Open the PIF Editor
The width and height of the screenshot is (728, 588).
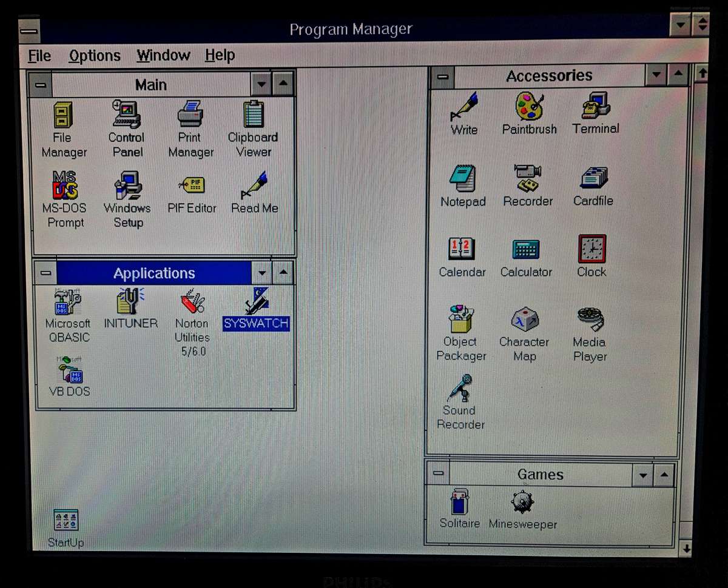(191, 185)
